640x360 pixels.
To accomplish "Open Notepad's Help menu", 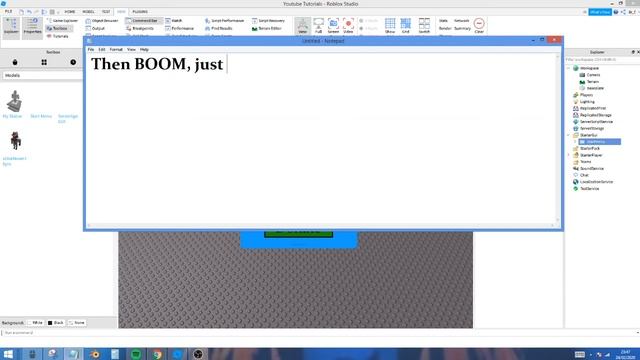I will (x=144, y=49).
